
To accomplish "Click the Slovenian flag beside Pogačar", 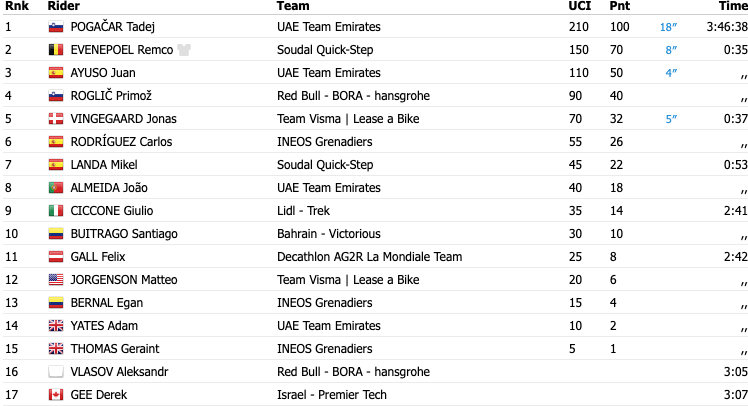I will point(56,27).
